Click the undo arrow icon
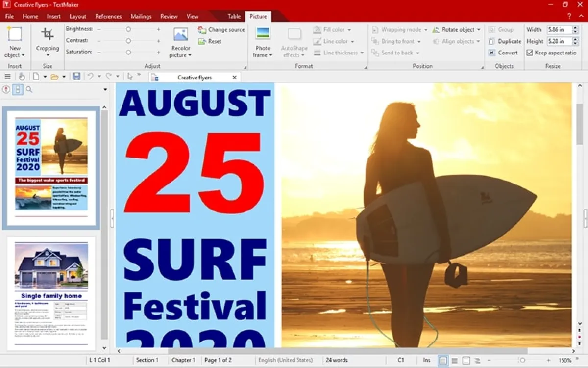The width and height of the screenshot is (588, 368). point(90,77)
